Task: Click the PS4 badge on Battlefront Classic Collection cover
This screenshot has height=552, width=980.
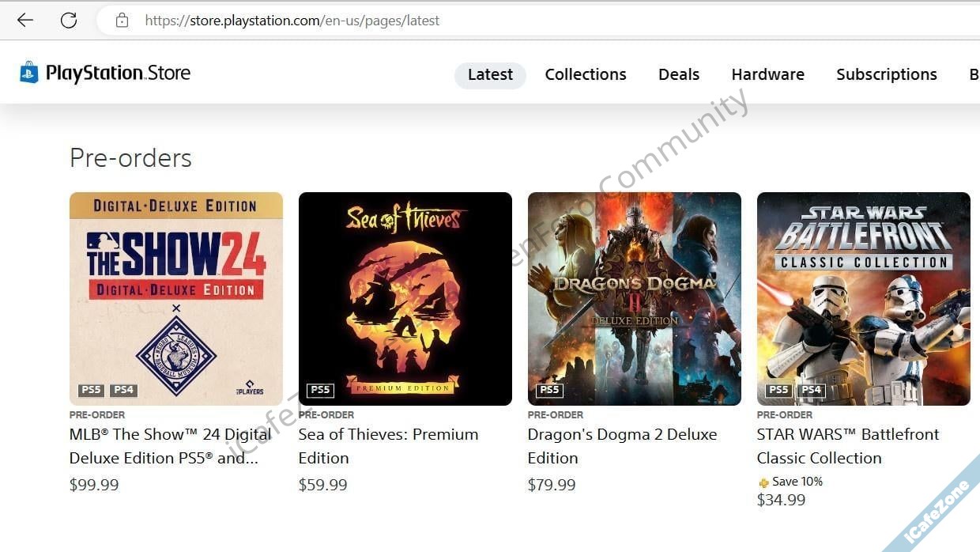Action: (x=811, y=389)
